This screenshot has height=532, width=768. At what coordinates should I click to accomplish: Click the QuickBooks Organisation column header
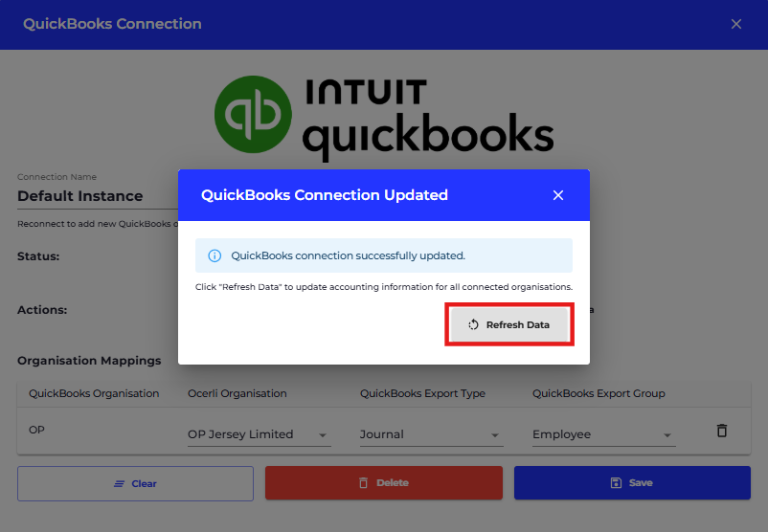pyautogui.click(x=94, y=393)
